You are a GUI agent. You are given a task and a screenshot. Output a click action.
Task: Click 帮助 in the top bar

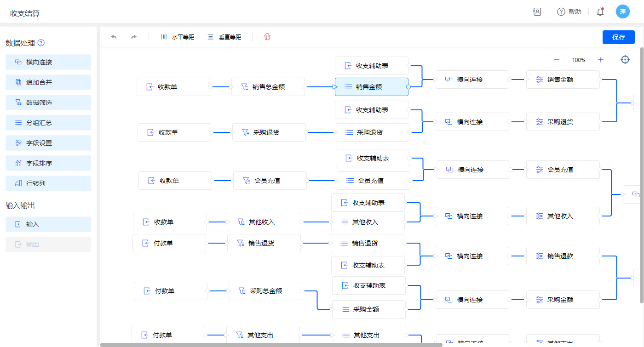coord(569,12)
